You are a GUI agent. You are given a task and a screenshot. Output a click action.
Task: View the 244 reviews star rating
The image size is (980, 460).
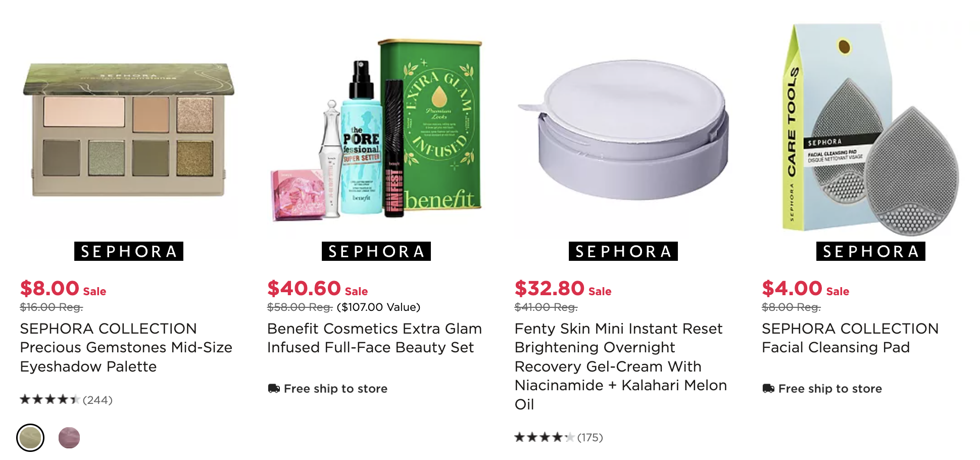tap(66, 400)
